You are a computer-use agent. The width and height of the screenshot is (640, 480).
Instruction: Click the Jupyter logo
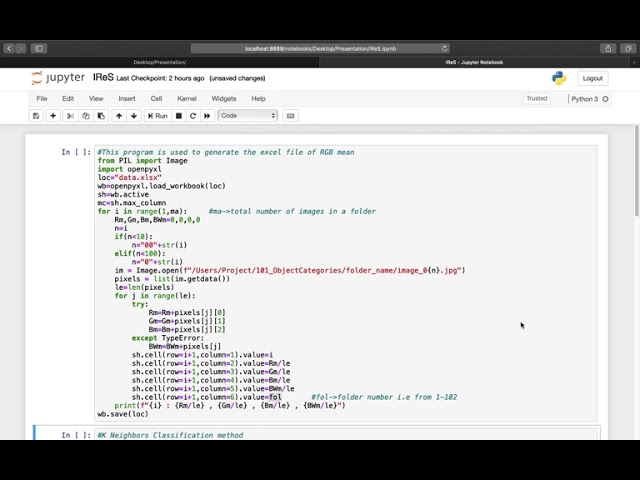click(58, 78)
